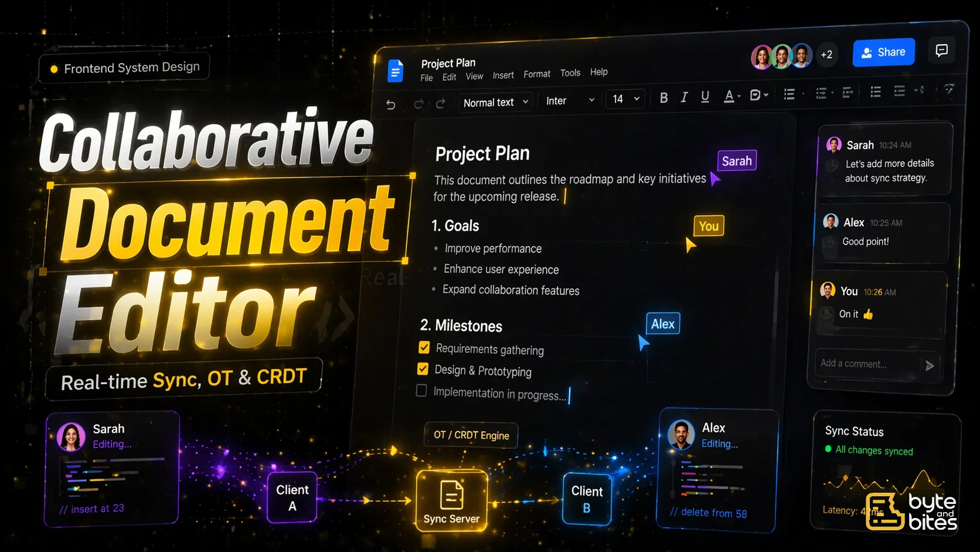Open the Help menu
The image size is (980, 552).
click(599, 72)
